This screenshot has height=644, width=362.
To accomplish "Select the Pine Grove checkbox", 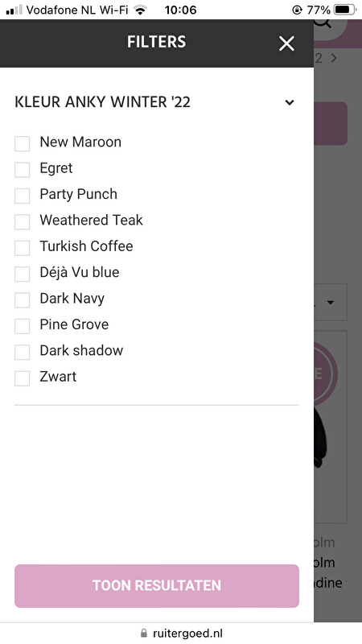I will tap(23, 326).
